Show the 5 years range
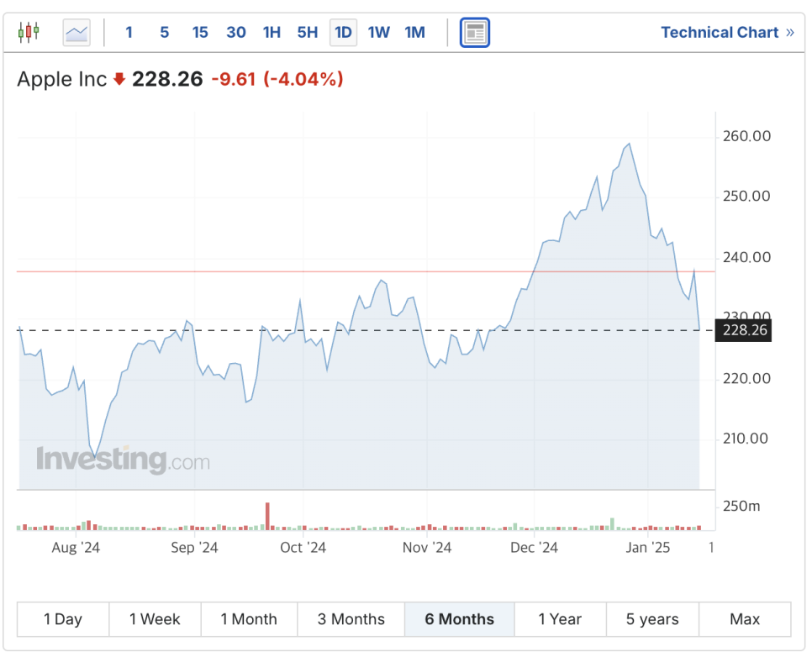The image size is (812, 657). [652, 619]
